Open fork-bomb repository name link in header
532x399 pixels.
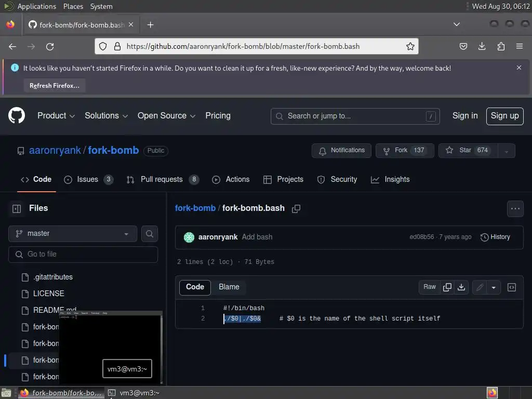click(x=113, y=150)
